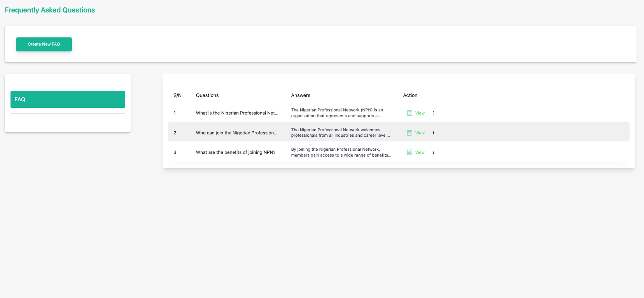This screenshot has height=298, width=644.
Task: Open more options menu for row 3
Action: [x=433, y=152]
